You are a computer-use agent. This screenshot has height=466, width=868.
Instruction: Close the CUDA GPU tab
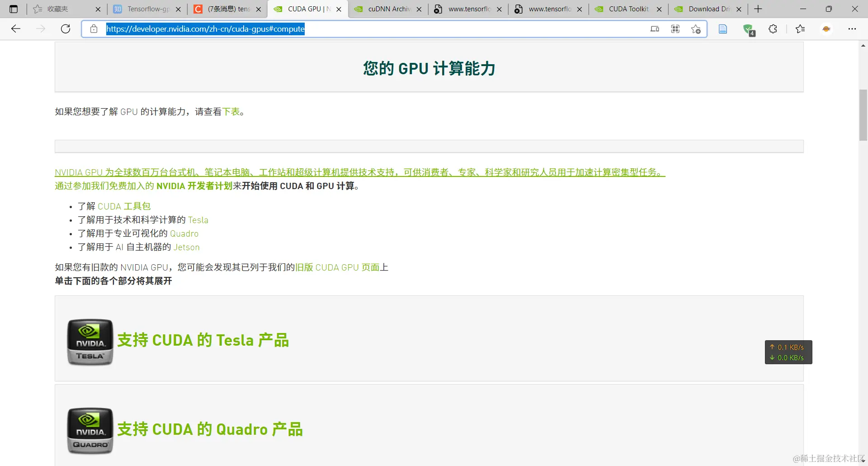[x=339, y=9]
